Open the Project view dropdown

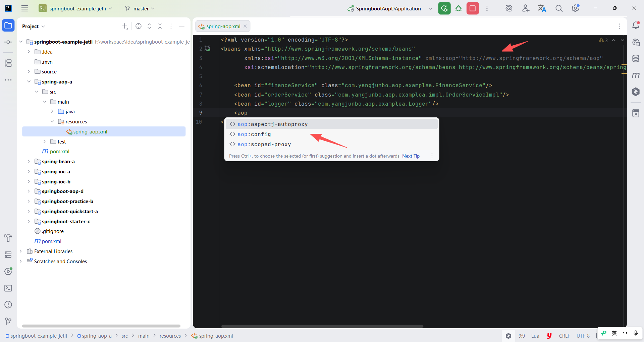pos(34,26)
